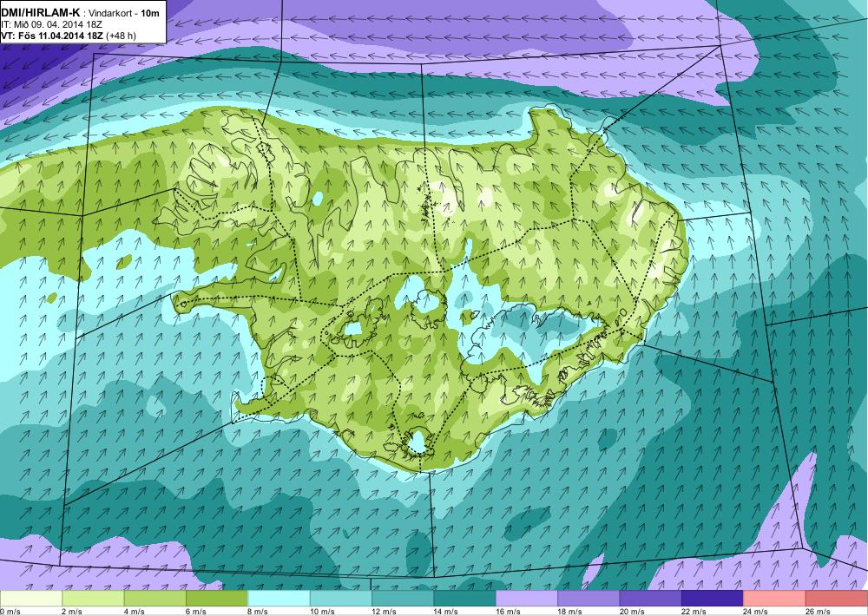
Task: Click the lavender 16–18 m/s legend swatch
Action: pos(527,599)
